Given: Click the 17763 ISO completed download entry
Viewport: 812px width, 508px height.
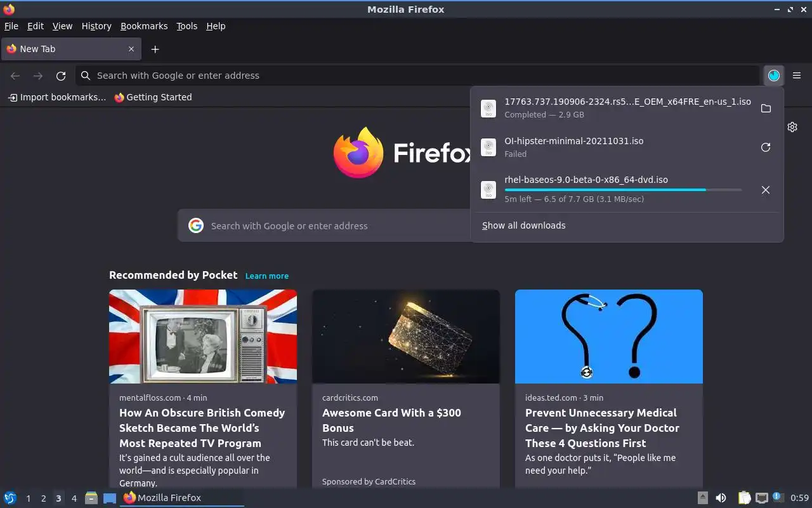Looking at the screenshot, I should 627,109.
